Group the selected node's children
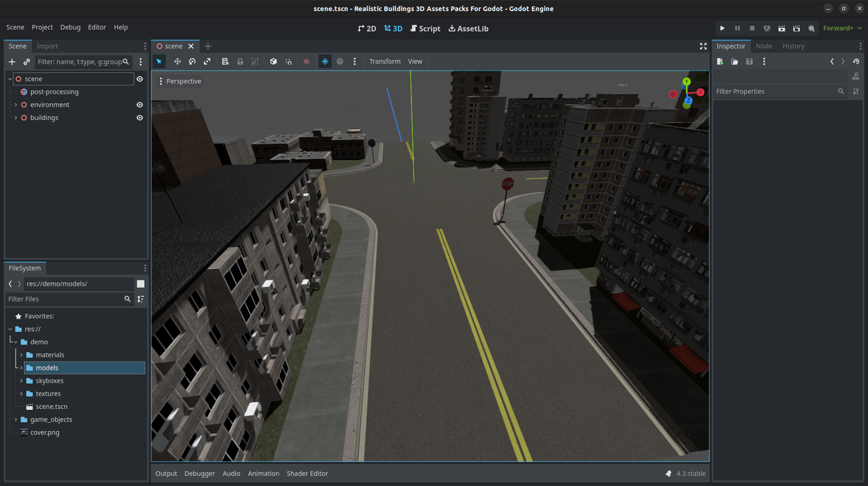Image resolution: width=868 pixels, height=486 pixels. coord(255,61)
